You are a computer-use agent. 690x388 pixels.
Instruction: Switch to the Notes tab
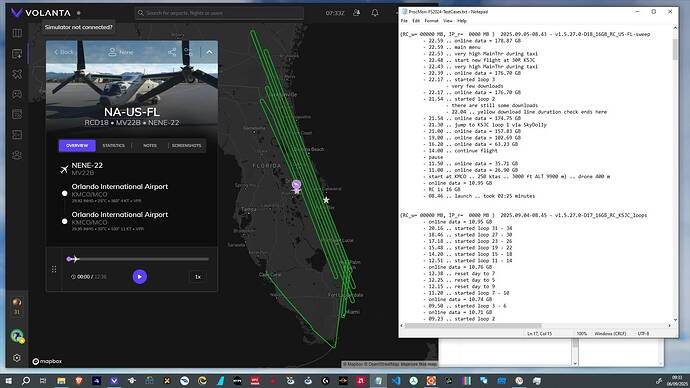point(150,146)
